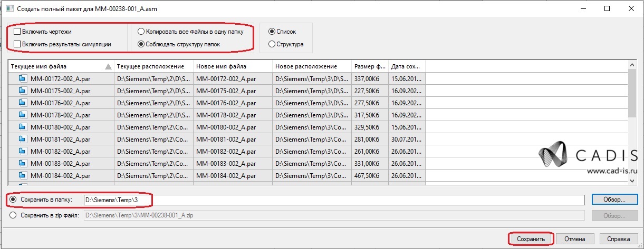Choose the 'Структура' view radio button
The height and width of the screenshot is (249, 644).
[x=272, y=44]
